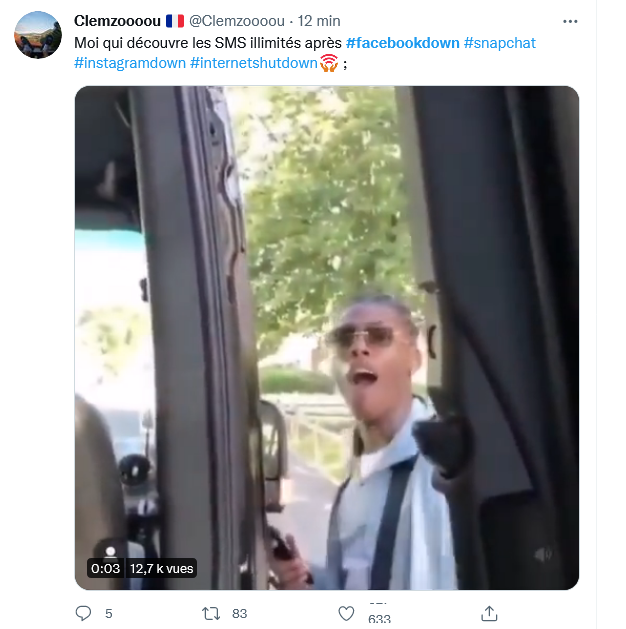Follow the #snapchat hashtag link
Image resolution: width=626 pixels, height=629 pixels.
(503, 43)
